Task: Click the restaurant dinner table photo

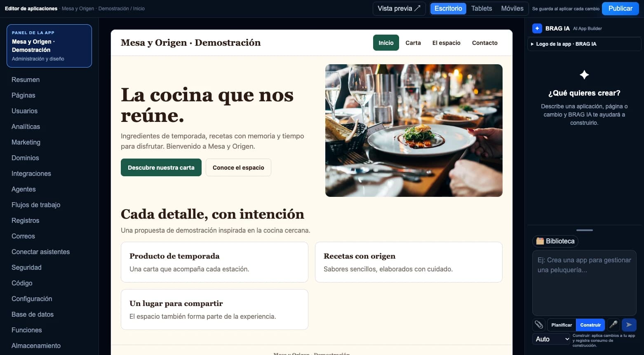Action: (414, 131)
